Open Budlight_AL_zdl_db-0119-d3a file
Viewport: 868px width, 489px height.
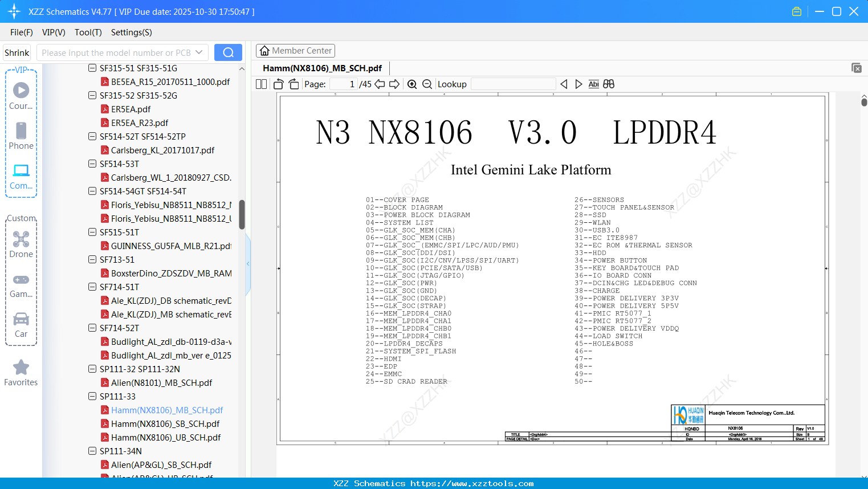point(171,341)
